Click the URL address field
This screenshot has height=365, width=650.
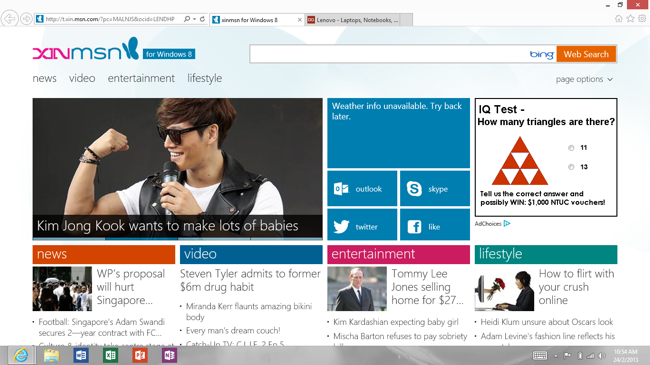click(110, 19)
